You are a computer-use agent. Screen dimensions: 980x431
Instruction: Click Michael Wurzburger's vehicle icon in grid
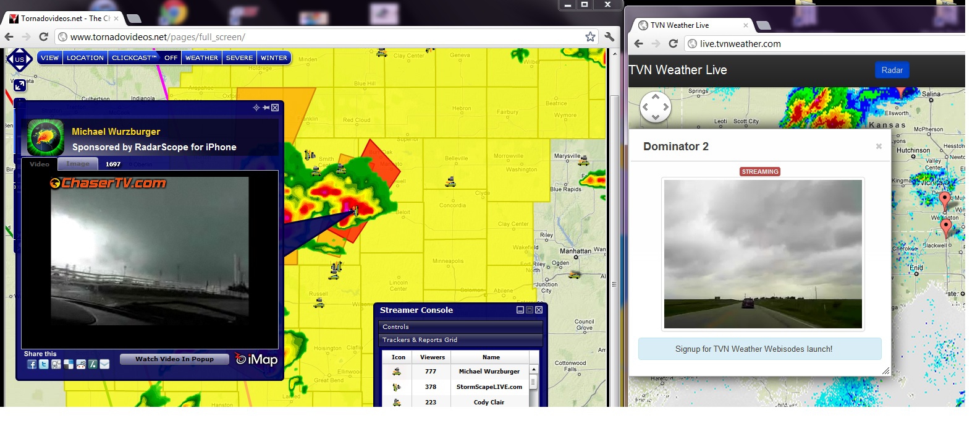coord(397,372)
